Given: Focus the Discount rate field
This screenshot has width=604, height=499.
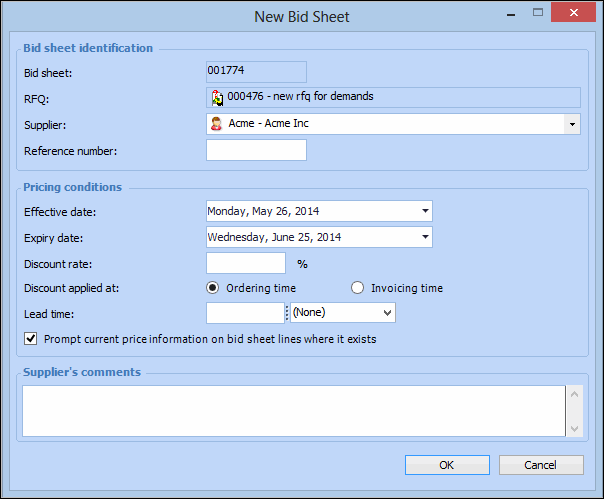Looking at the screenshot, I should click(x=245, y=263).
